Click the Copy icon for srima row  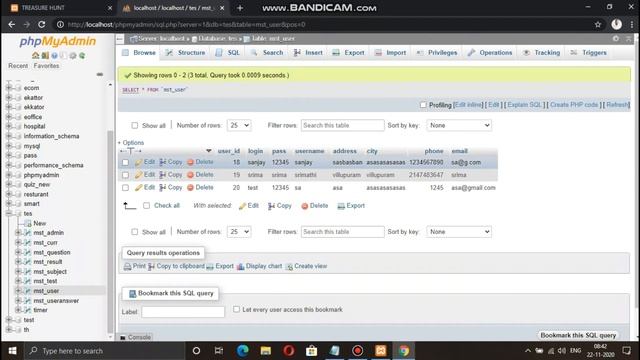coord(162,175)
